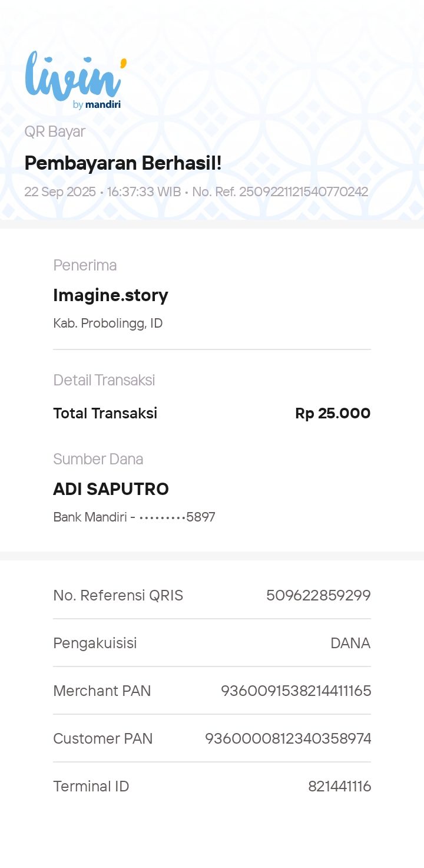Click the 'Penerima' section label
The height and width of the screenshot is (868, 424).
(x=85, y=265)
